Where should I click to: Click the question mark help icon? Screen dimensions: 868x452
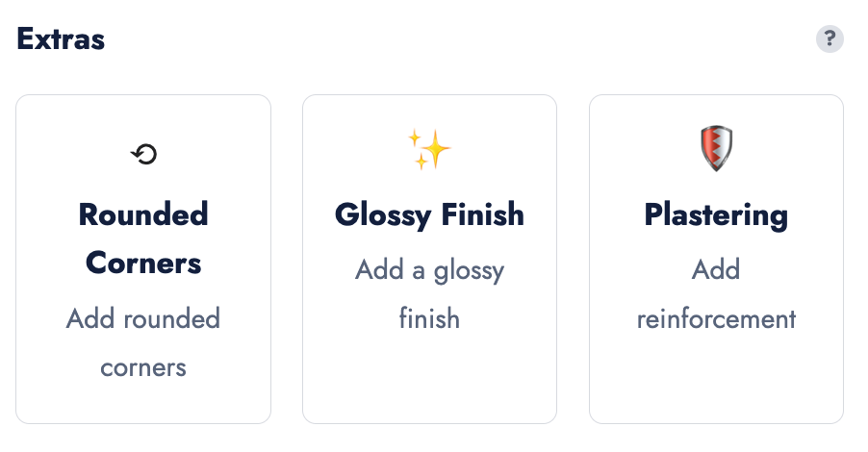click(830, 39)
